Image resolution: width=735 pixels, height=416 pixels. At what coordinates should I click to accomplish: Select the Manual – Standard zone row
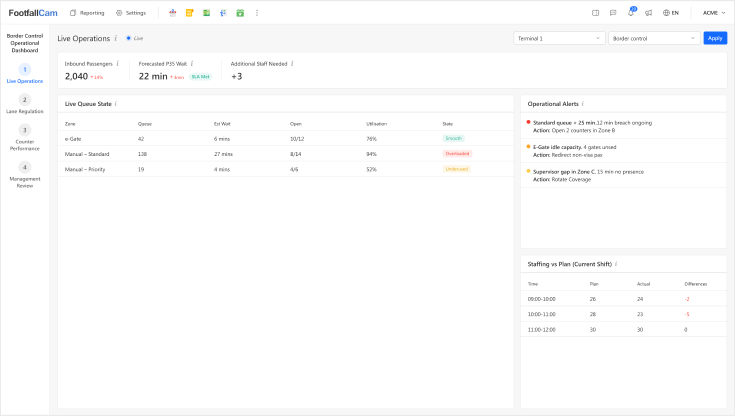[x=285, y=154]
